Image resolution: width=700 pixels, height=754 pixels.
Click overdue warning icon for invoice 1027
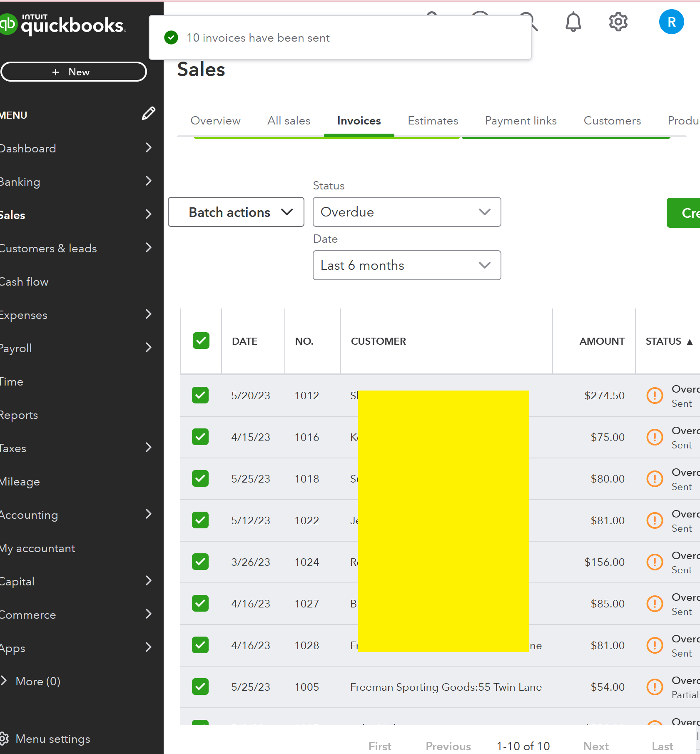(655, 603)
